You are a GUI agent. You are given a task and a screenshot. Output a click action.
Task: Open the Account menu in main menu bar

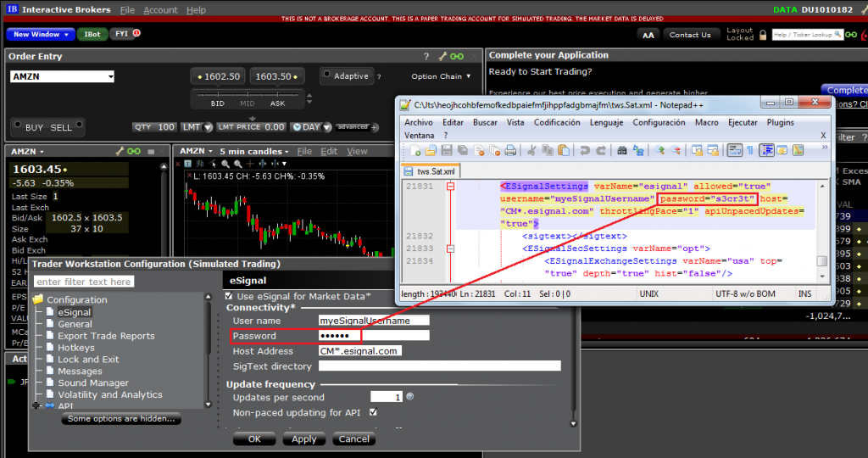(160, 10)
